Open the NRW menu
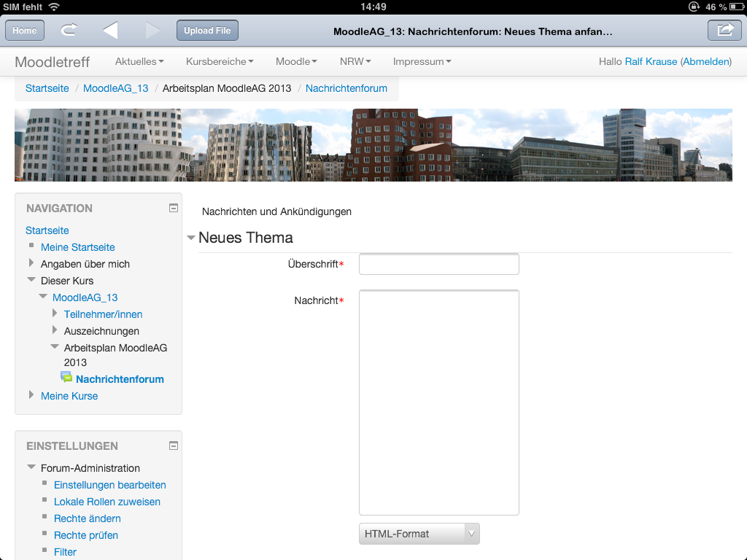Image resolution: width=747 pixels, height=560 pixels. (355, 61)
